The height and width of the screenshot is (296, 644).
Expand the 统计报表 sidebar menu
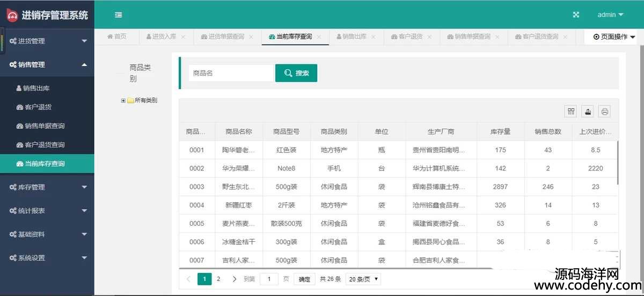click(x=47, y=211)
